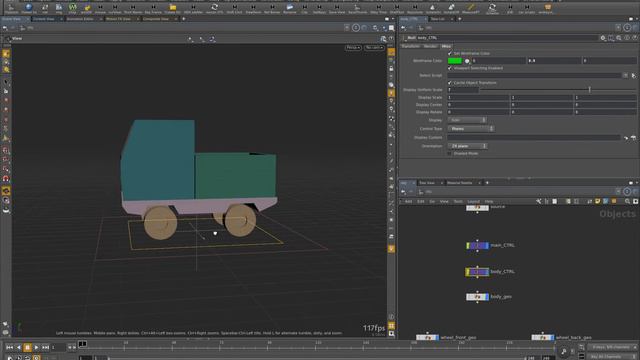Select the body_CTRL null node
This screenshot has width=640, height=360.
[x=477, y=272]
